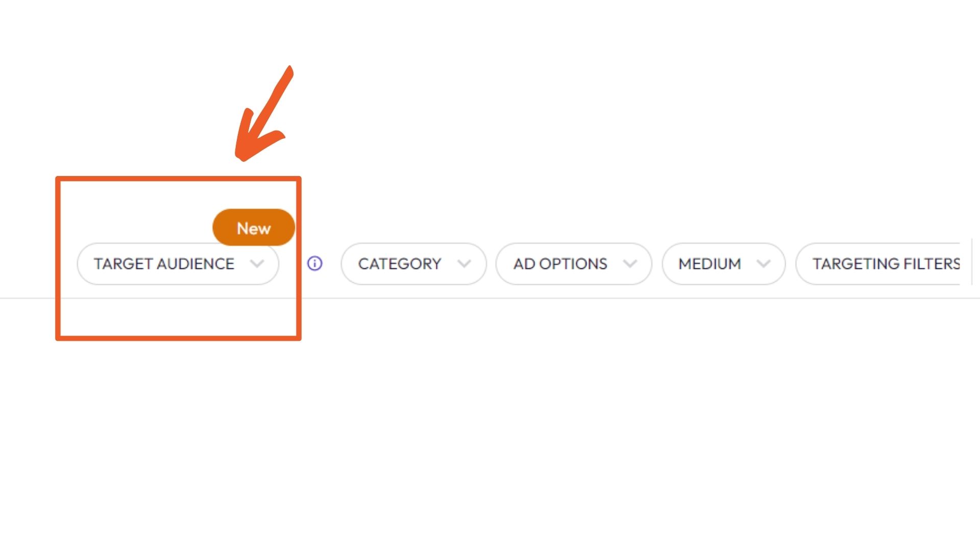The height and width of the screenshot is (551, 980).
Task: Click the New label above Target Audience
Action: (x=253, y=228)
